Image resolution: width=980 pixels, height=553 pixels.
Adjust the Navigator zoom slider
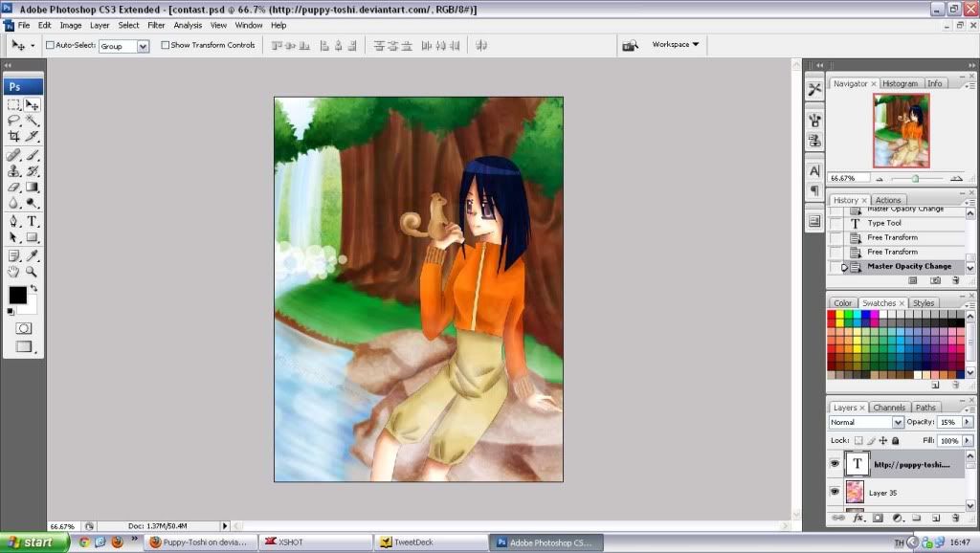click(915, 179)
